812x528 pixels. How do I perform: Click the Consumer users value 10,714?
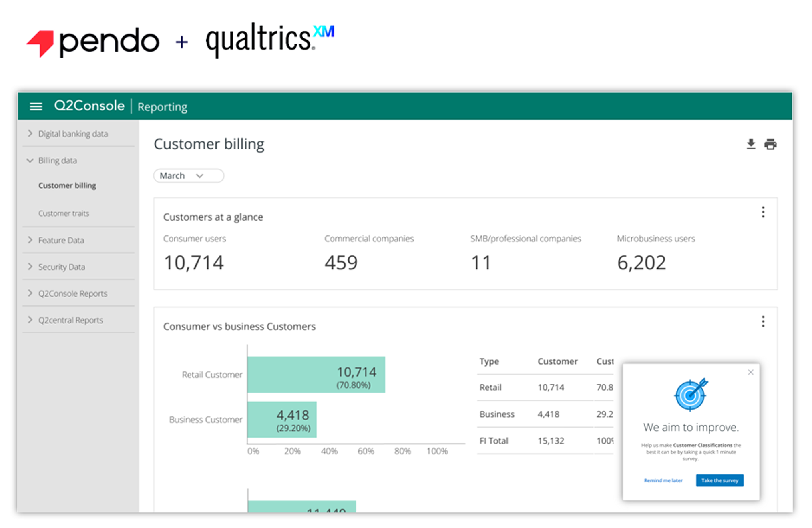pyautogui.click(x=194, y=263)
